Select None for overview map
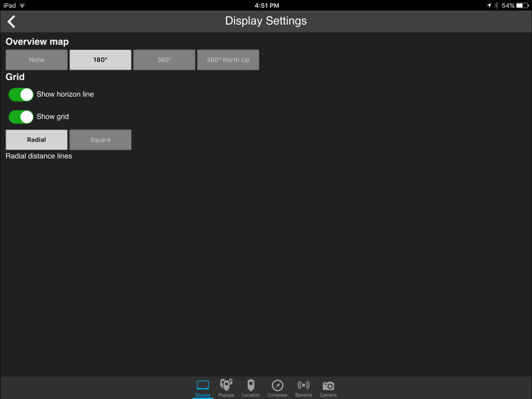 [x=37, y=60]
